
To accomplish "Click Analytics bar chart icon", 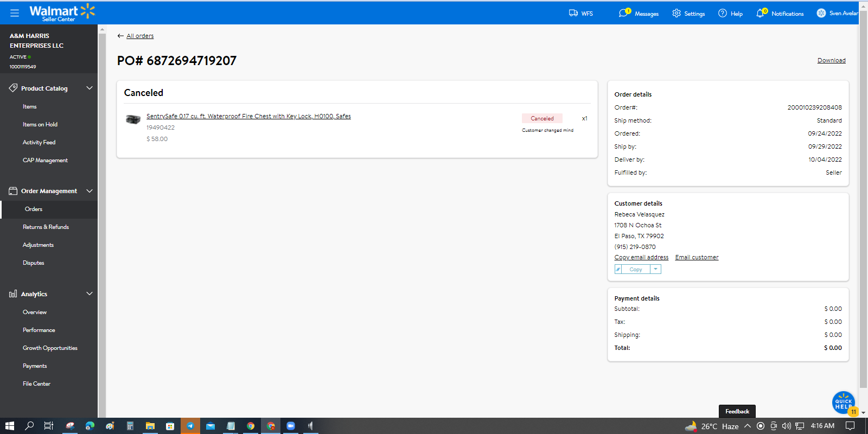I will pyautogui.click(x=13, y=294).
